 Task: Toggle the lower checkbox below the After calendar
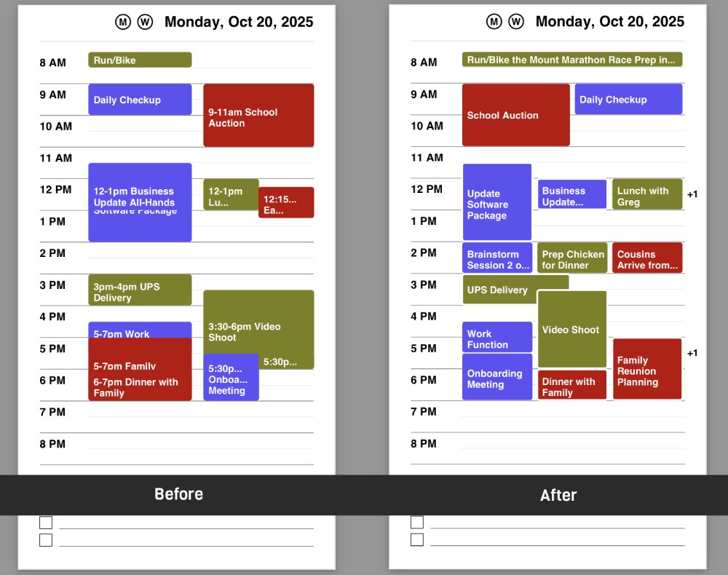(417, 540)
